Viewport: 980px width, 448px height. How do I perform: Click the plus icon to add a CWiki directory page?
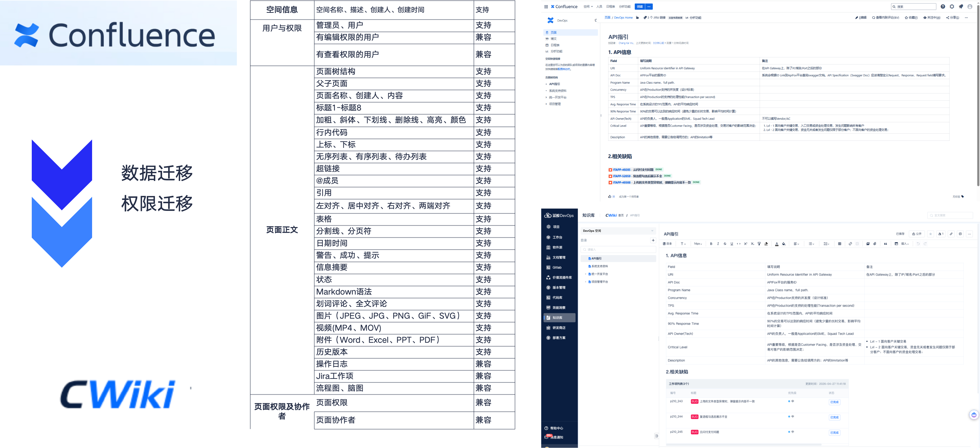point(653,240)
